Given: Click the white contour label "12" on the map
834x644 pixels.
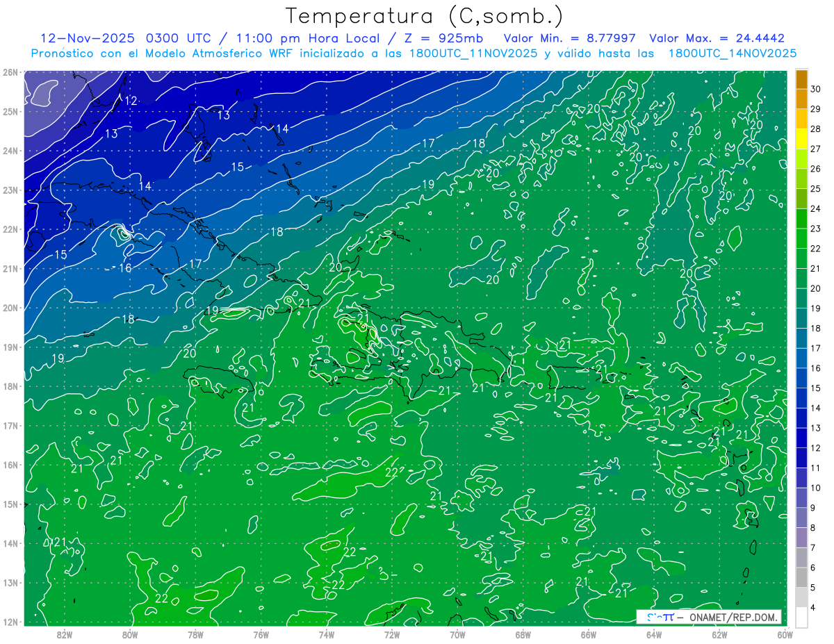Looking at the screenshot, I should coord(131,101).
